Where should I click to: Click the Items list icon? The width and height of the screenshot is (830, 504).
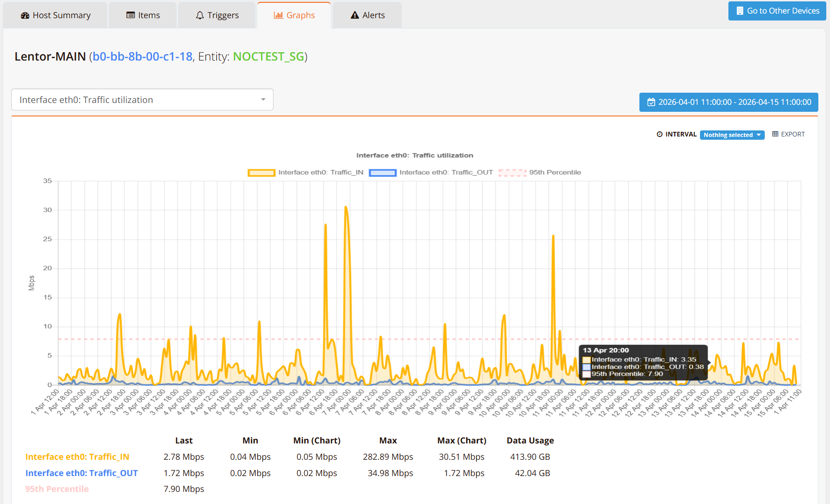click(130, 15)
